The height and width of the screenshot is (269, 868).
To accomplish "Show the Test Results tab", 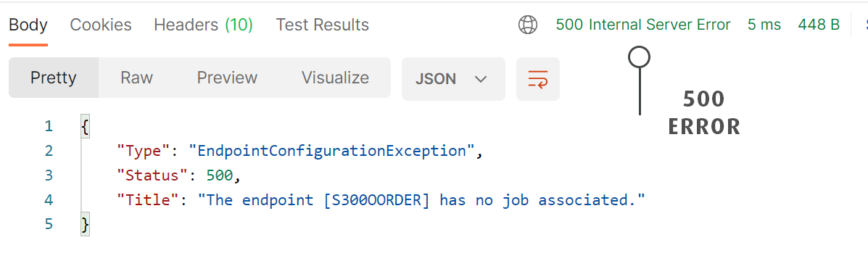I will pos(322,25).
